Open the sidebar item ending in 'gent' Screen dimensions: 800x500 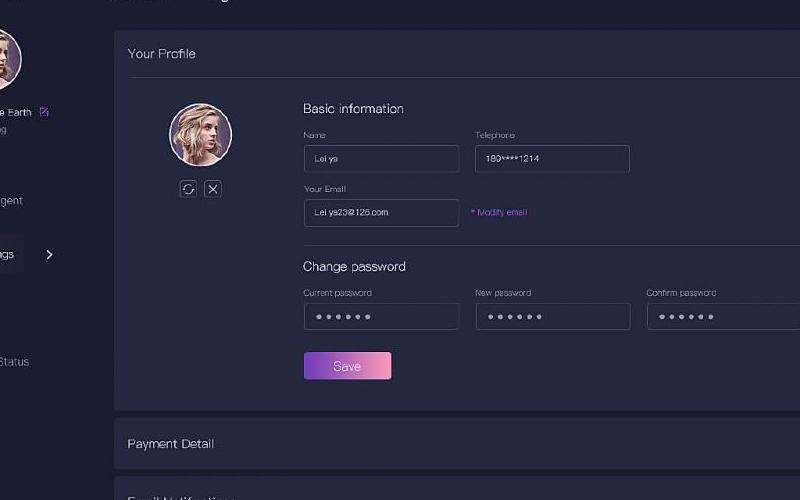coord(11,201)
